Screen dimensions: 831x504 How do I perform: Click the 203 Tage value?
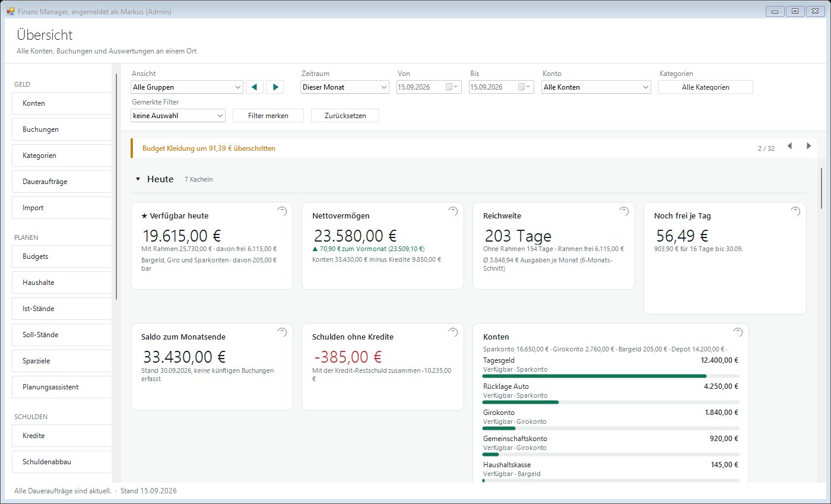pos(518,236)
